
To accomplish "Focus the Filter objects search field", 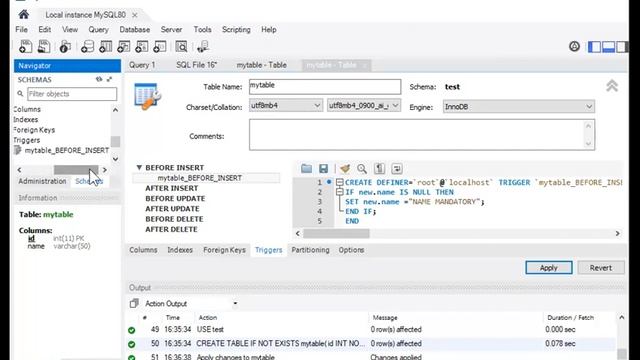I will tap(72, 94).
